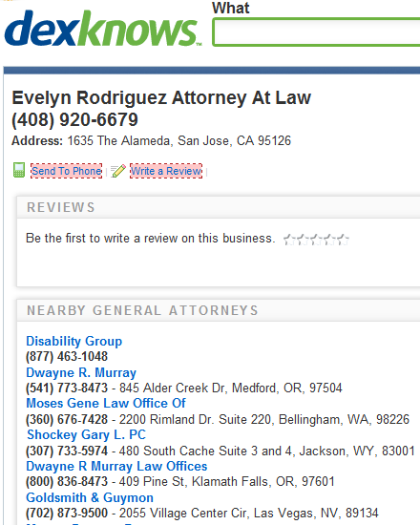
Task: Click Nearby General Attorneys header
Action: [x=142, y=311]
